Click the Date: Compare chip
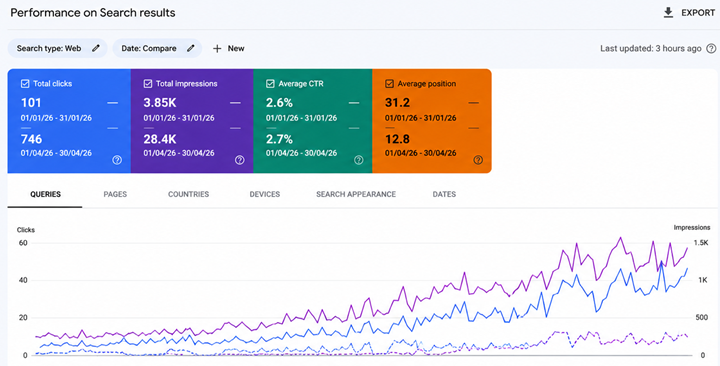This screenshot has width=720, height=366. click(x=157, y=48)
